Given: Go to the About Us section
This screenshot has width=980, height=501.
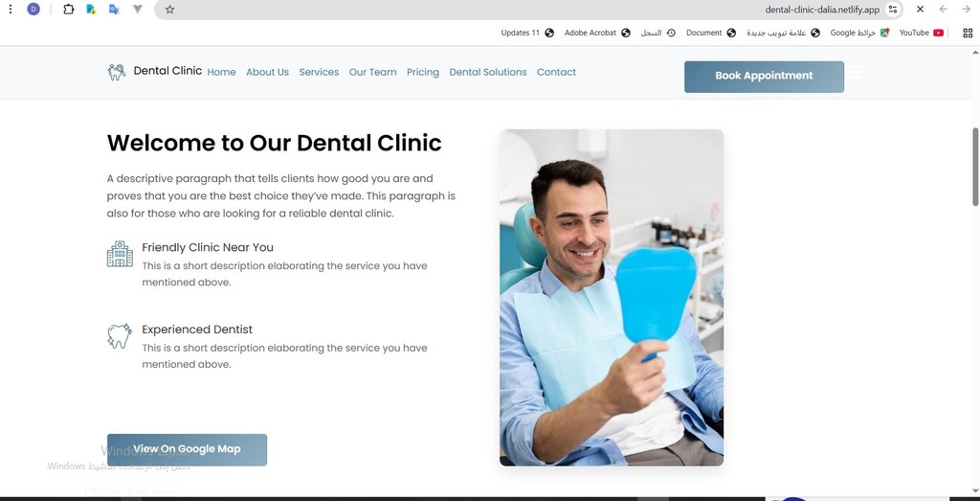Looking at the screenshot, I should point(268,72).
